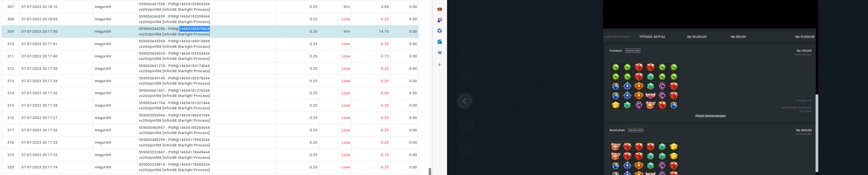This screenshot has height=175, width=868.
Task: Select highlighted ID 14654185470044 in row 309
Action: click(x=194, y=29)
